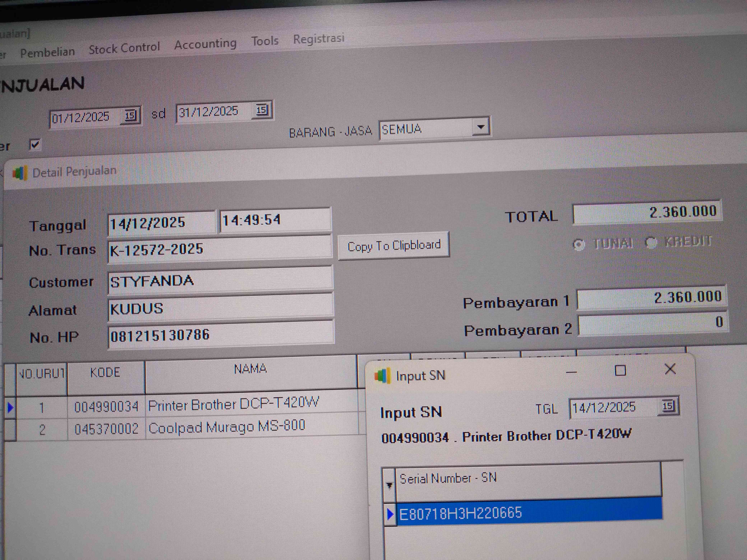This screenshot has width=747, height=560.
Task: Open end date 31/12/2025 calendar icon
Action: [262, 110]
